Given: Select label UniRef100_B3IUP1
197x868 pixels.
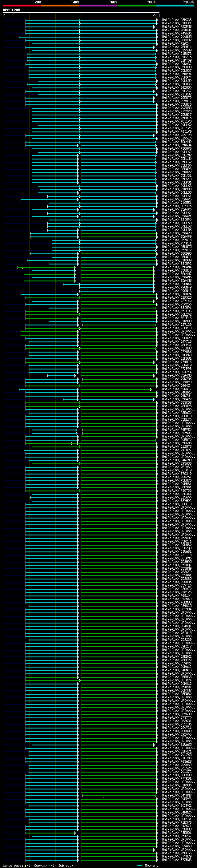Looking at the screenshot, I should tap(177, 308).
